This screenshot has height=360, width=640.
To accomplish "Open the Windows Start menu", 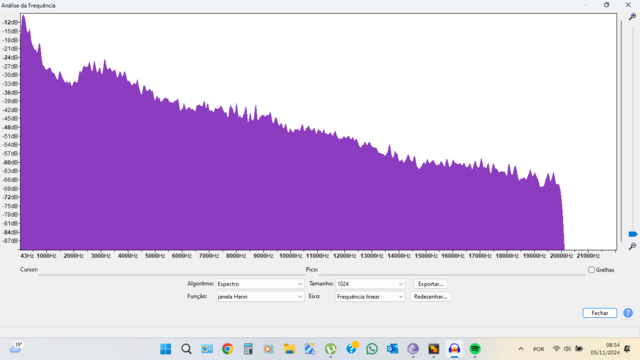I will pos(165,349).
